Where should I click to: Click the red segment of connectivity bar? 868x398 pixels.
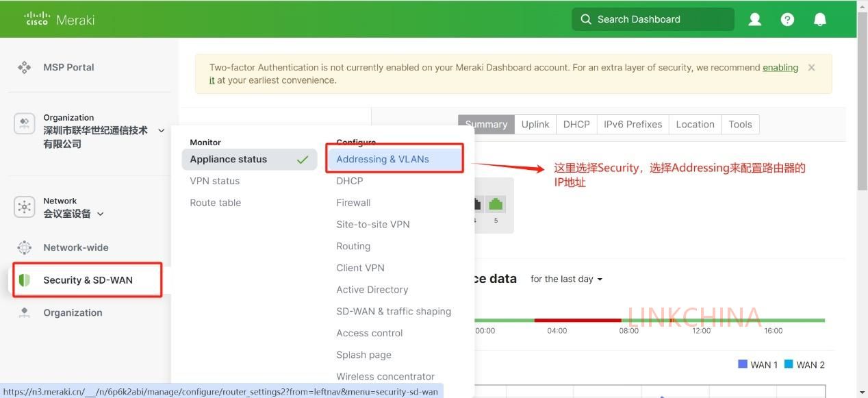(577, 320)
